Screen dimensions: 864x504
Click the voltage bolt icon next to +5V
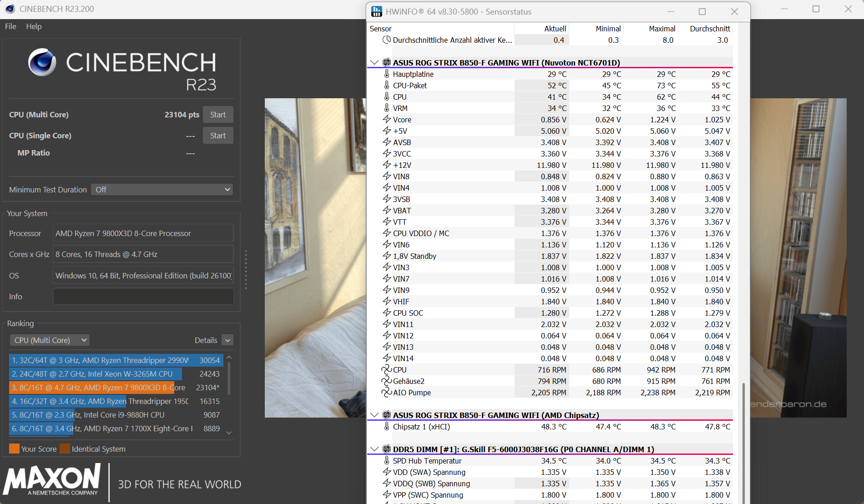point(387,131)
